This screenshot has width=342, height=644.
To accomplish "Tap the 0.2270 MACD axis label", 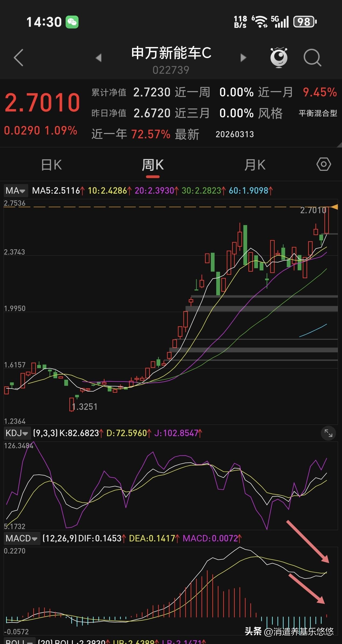I will 15,551.
